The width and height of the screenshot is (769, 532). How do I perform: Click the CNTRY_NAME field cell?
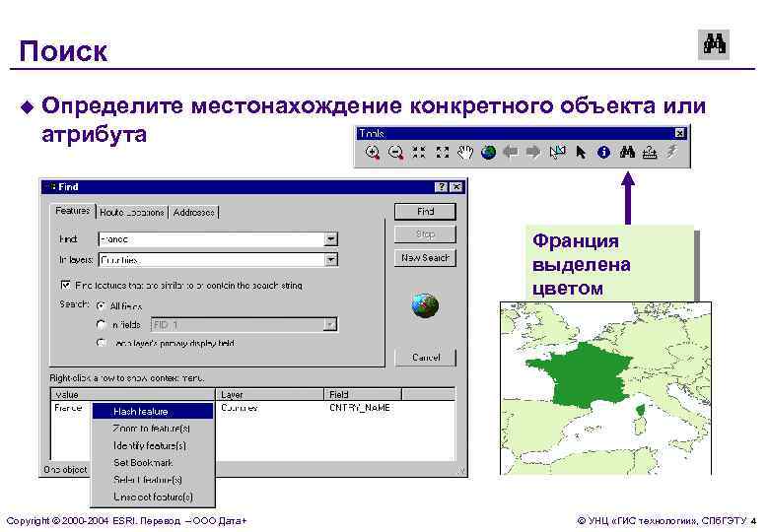tap(360, 408)
